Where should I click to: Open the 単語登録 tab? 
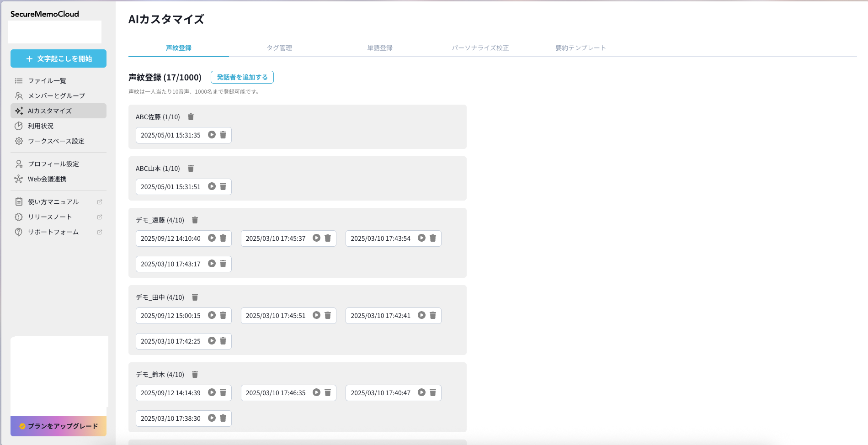click(x=380, y=48)
